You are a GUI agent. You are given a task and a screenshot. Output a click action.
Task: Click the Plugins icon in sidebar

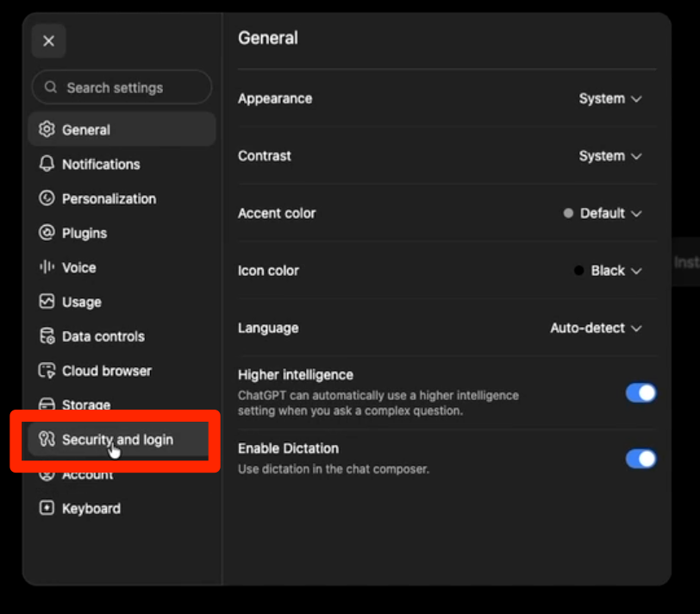(47, 233)
